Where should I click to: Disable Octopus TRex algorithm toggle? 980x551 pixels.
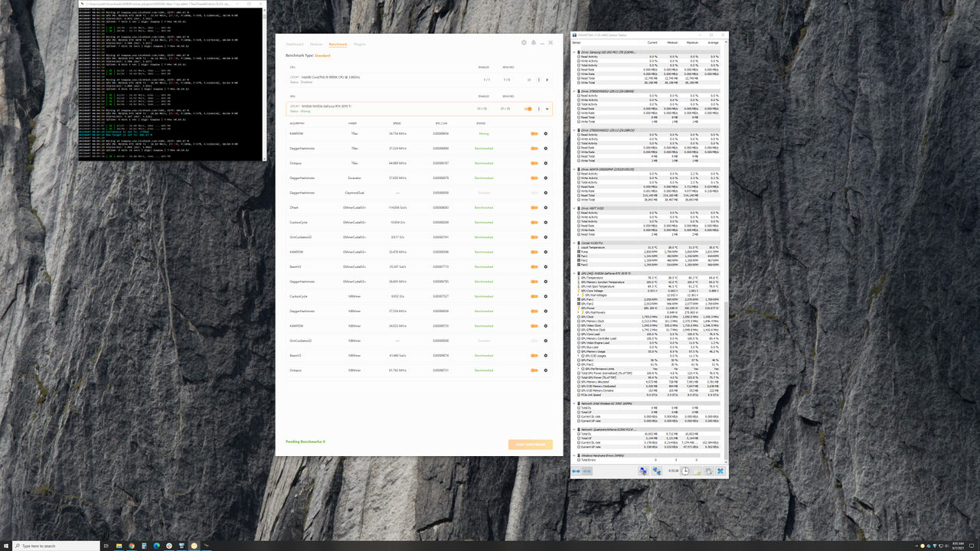[x=534, y=163]
